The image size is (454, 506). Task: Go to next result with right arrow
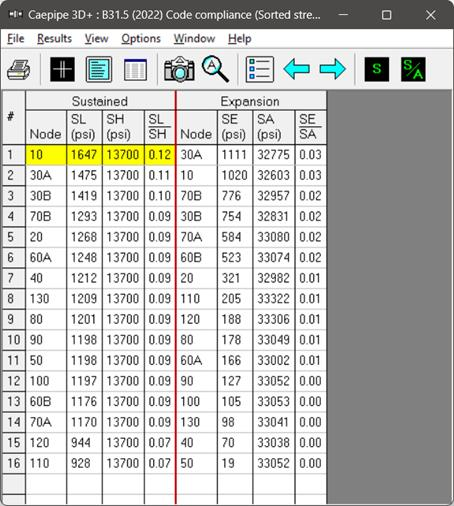point(333,69)
